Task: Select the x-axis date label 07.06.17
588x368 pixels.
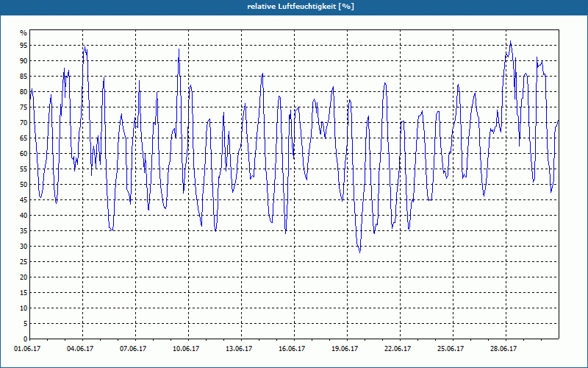Action: [x=133, y=349]
